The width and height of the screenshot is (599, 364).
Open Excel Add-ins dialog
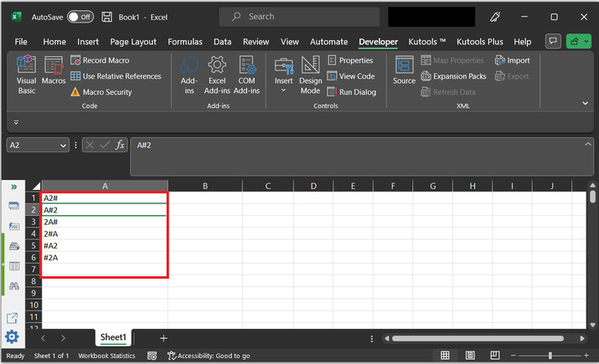[217, 74]
